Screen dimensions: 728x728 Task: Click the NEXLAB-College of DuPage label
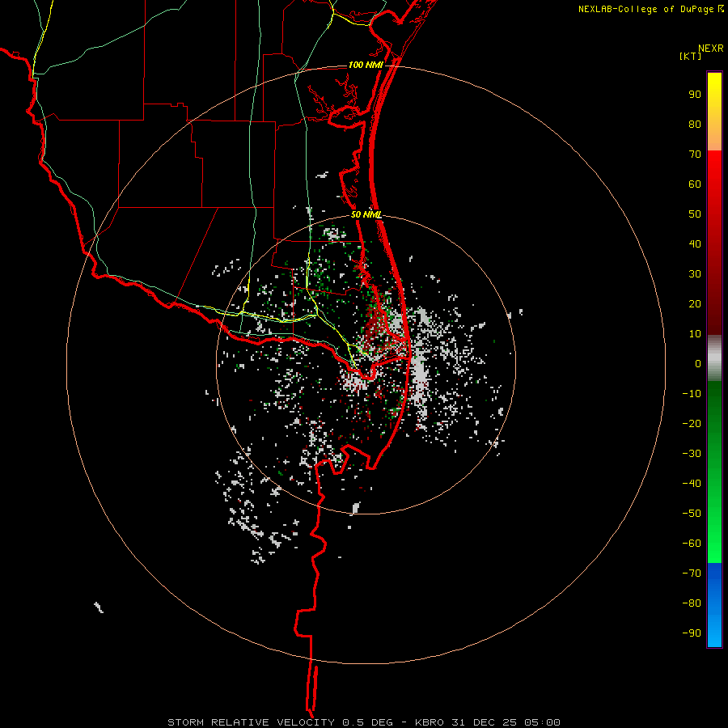point(650,9)
